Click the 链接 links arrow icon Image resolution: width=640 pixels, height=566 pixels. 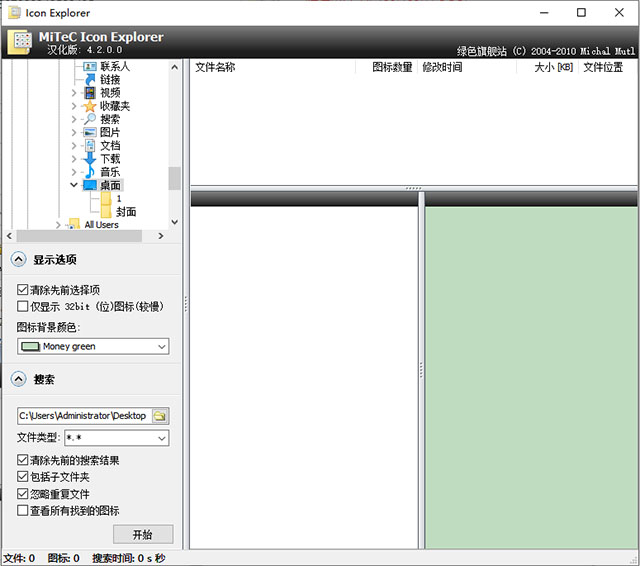[x=90, y=79]
